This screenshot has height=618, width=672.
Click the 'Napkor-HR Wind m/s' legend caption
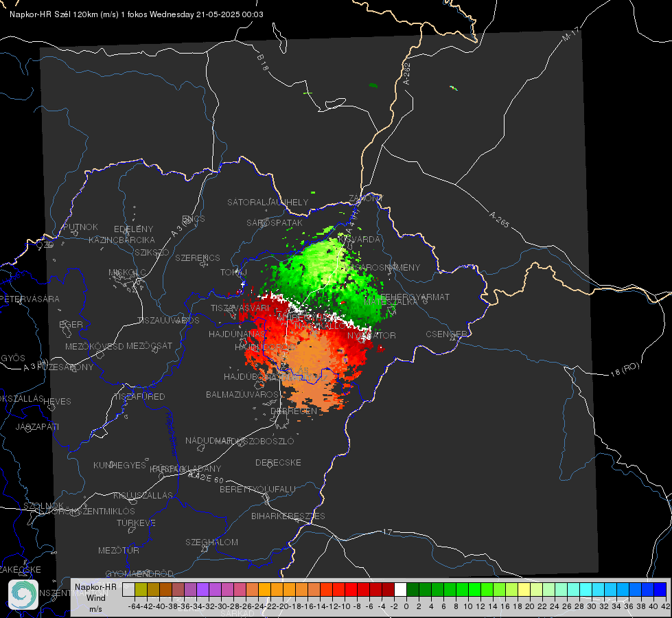95,598
